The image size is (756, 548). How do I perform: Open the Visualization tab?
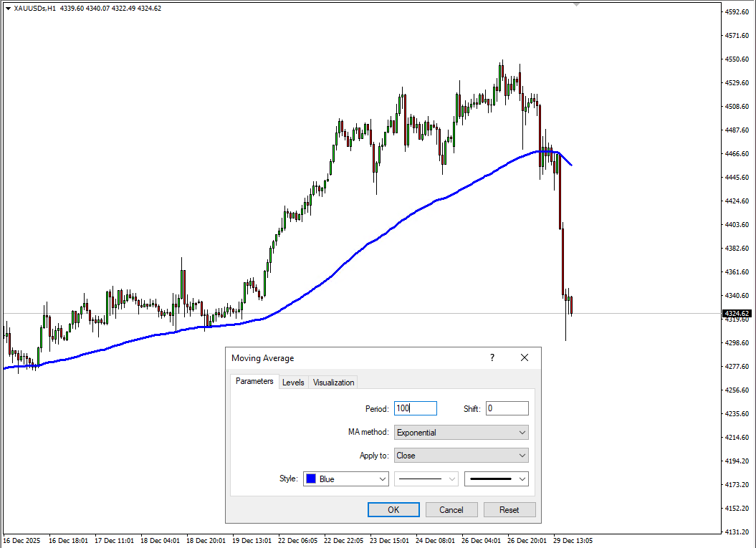pos(333,383)
